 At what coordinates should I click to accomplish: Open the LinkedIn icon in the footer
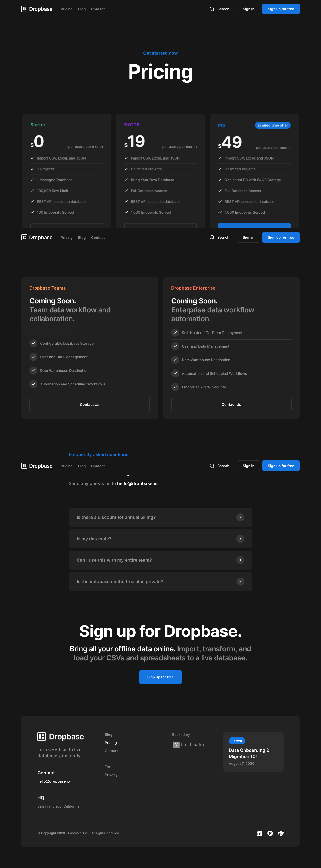259,833
